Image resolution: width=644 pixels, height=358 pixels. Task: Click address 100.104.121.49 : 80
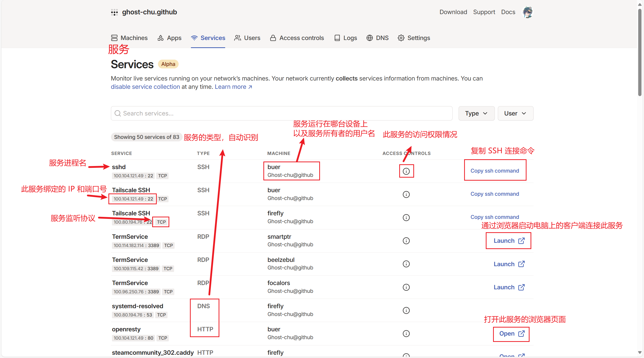(133, 338)
